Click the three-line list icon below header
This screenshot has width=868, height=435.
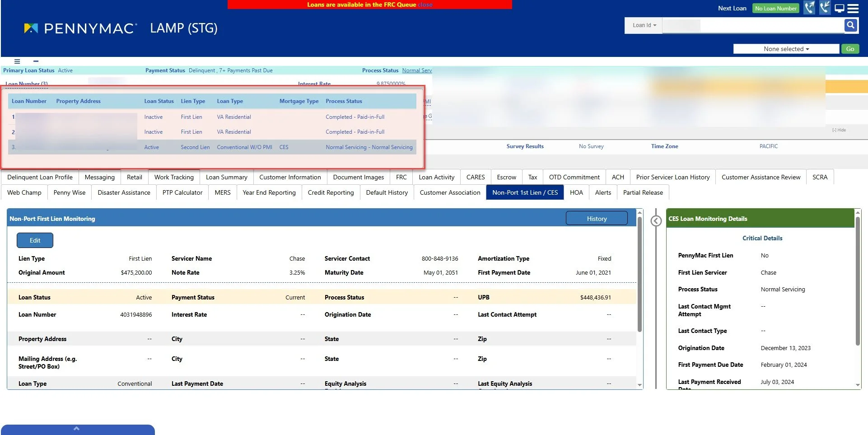pos(17,61)
